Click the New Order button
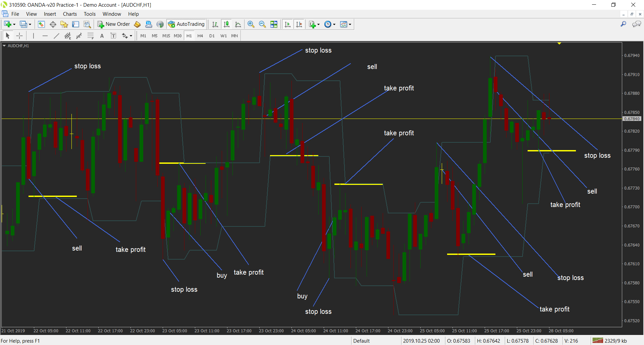 tap(114, 24)
